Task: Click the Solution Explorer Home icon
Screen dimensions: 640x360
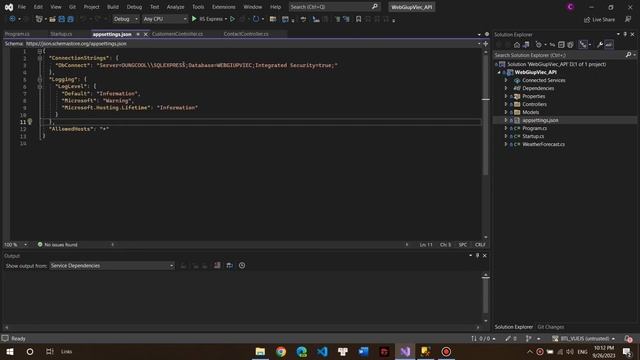Action: pyautogui.click(x=517, y=44)
